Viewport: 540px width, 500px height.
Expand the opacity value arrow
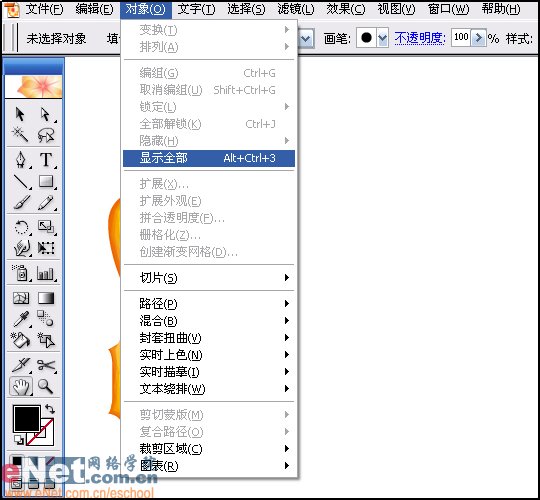coord(478,38)
